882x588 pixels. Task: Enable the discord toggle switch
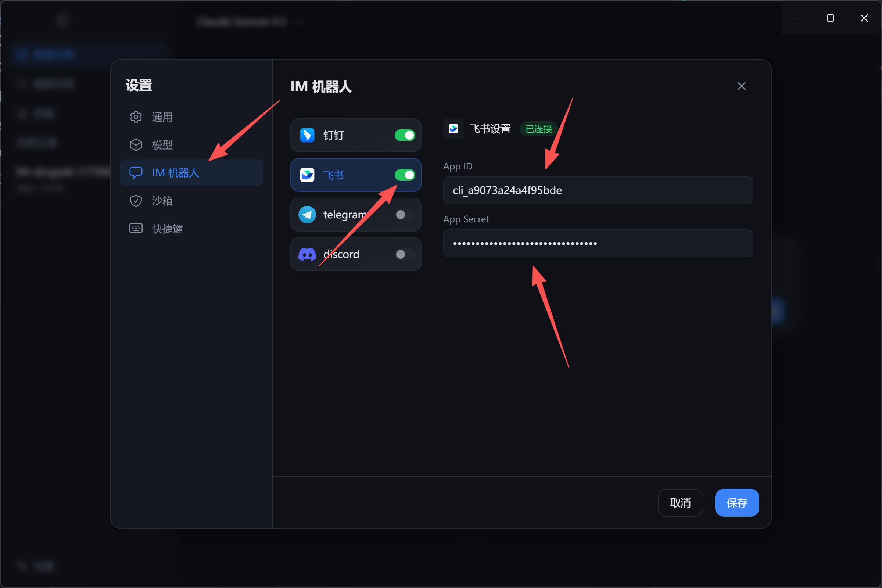[x=405, y=254]
